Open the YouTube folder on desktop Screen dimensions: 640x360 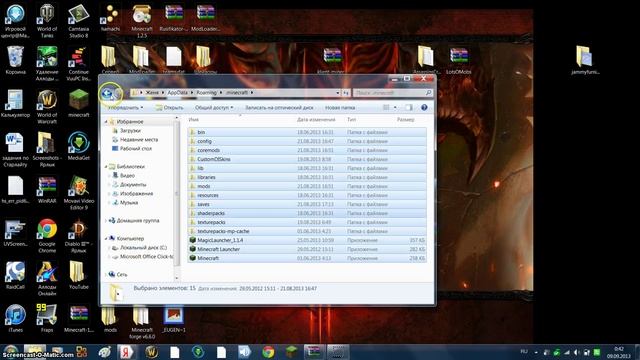(78, 276)
